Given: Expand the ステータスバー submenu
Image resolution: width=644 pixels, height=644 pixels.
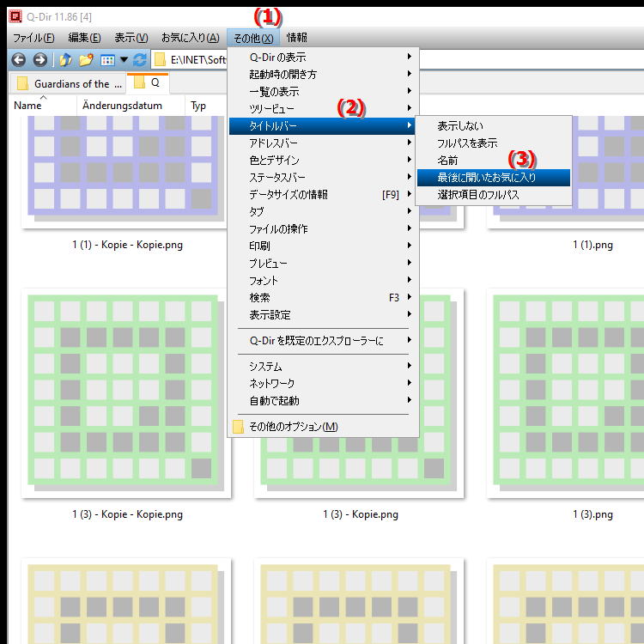Looking at the screenshot, I should pyautogui.click(x=322, y=178).
